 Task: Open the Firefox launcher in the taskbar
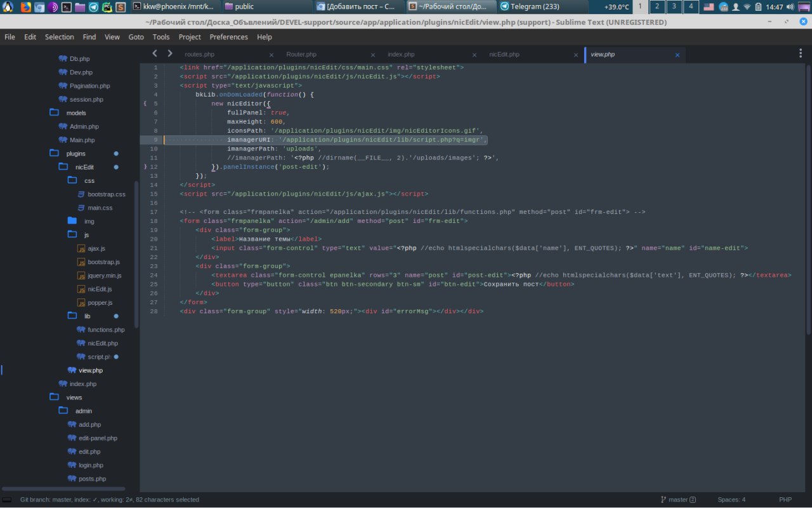[25, 7]
